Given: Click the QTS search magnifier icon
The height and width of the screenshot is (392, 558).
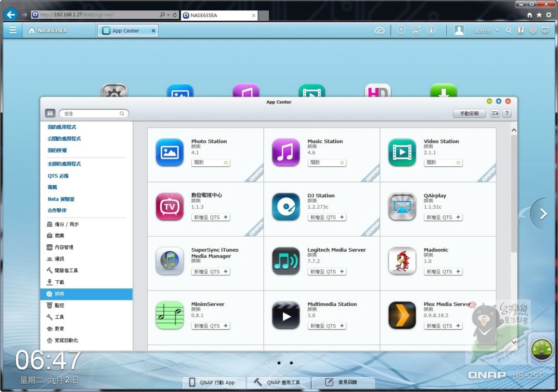Looking at the screenshot, I should (x=508, y=31).
